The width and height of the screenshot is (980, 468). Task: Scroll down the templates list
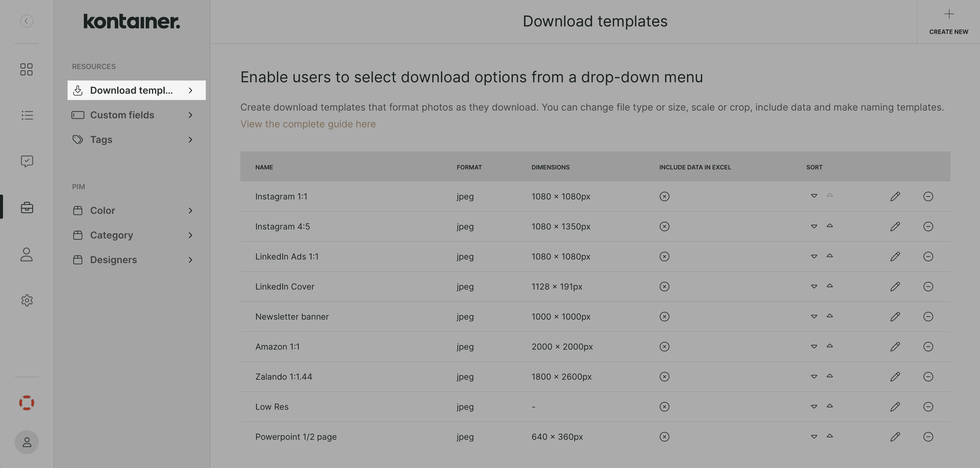(x=814, y=436)
